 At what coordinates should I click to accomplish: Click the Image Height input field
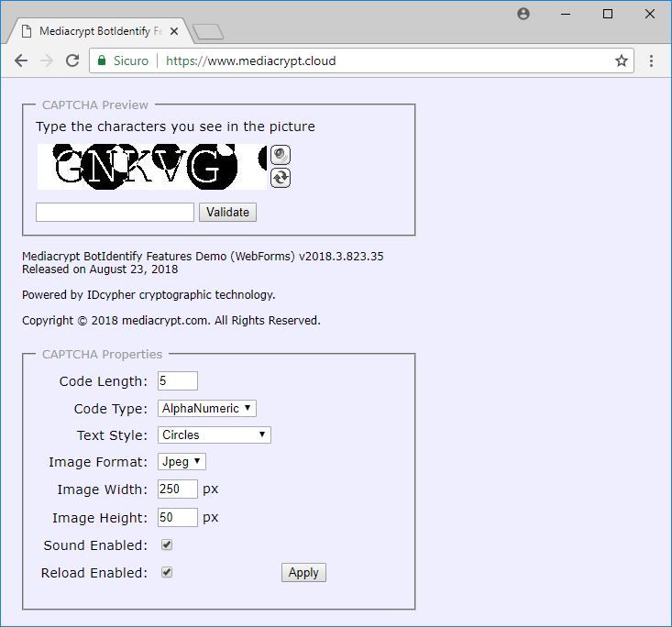click(178, 517)
